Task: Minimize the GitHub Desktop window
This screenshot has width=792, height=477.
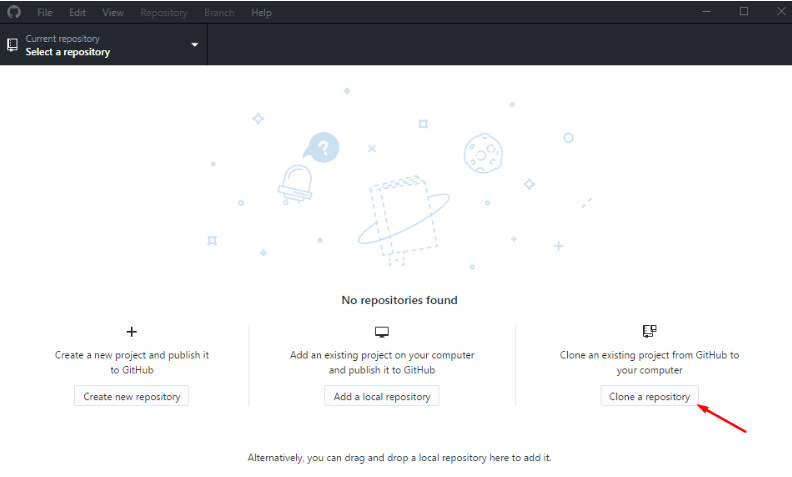Action: click(706, 11)
